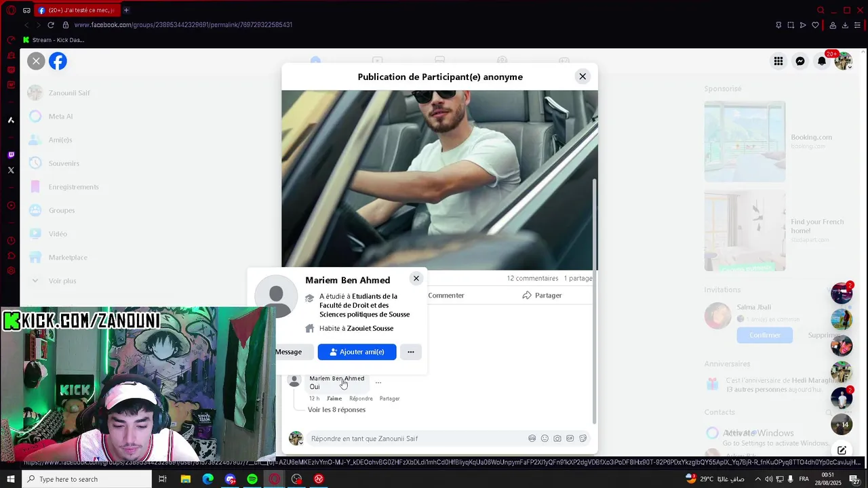Open Spotify from the taskbar
This screenshot has width=868, height=488.
252,479
